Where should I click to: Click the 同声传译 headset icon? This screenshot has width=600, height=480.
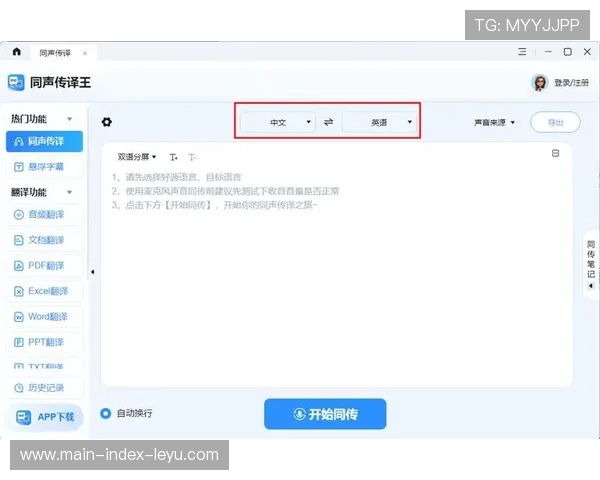point(19,142)
